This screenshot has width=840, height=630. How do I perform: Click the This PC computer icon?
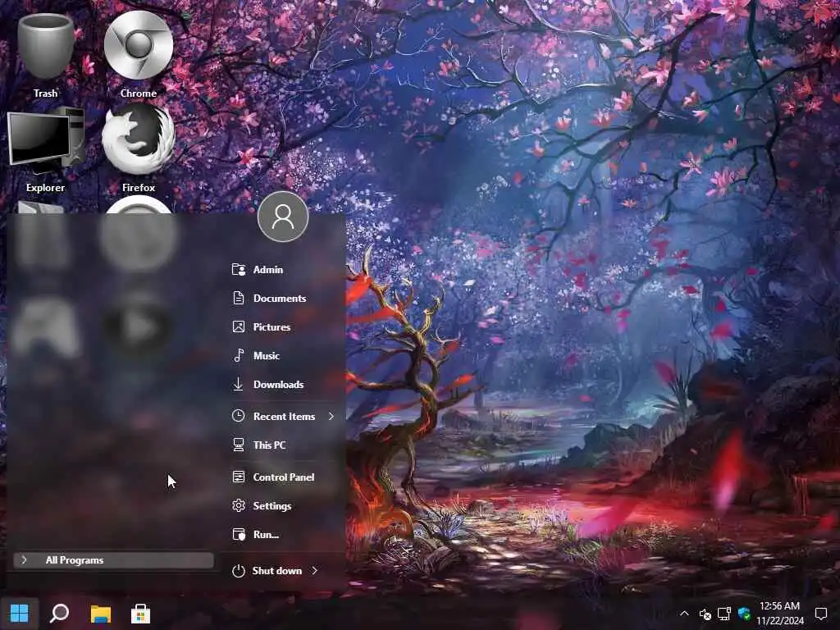point(239,445)
